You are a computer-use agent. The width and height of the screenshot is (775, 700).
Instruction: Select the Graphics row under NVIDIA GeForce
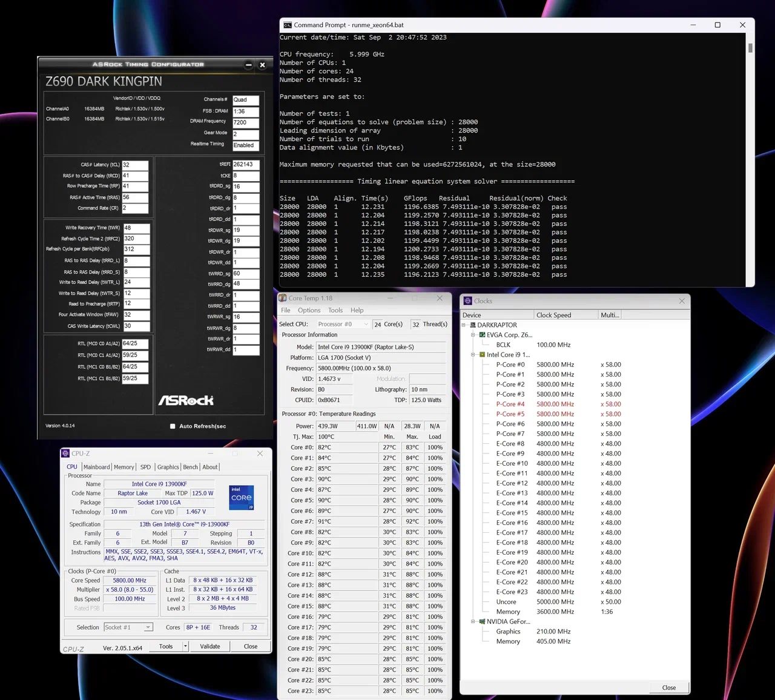point(533,632)
